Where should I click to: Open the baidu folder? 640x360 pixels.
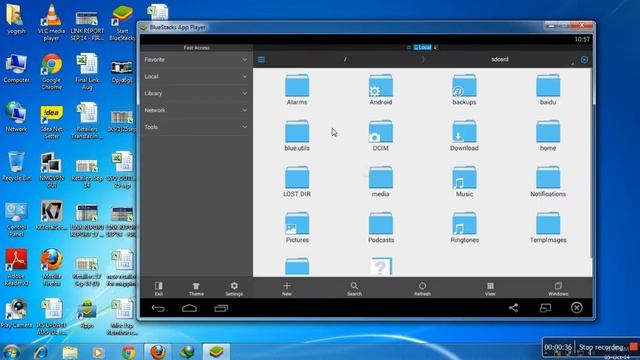tap(548, 89)
